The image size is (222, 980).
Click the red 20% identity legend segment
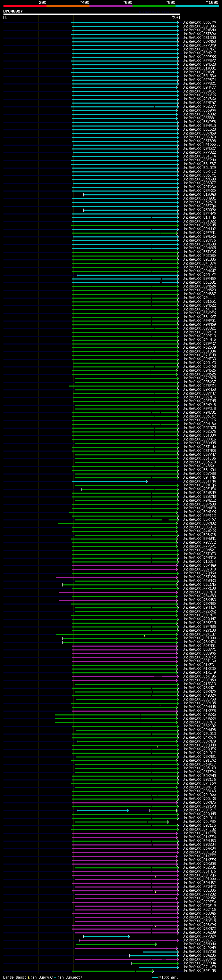25,6
